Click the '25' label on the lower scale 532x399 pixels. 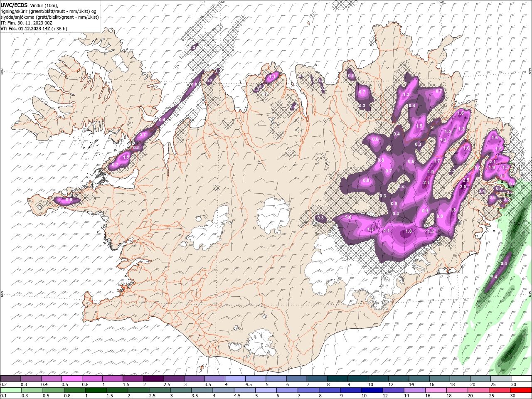[x=492, y=396]
